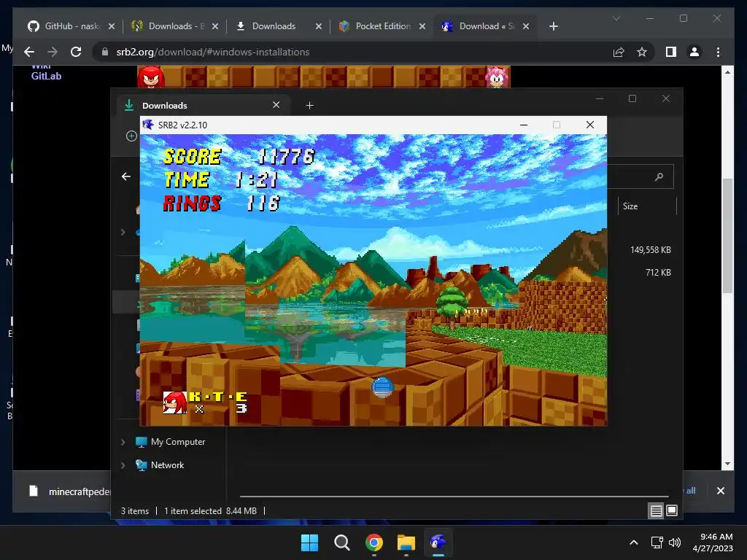Screen dimensions: 747x560
Task: Close the Pocket Edition tab
Action: coord(422,26)
